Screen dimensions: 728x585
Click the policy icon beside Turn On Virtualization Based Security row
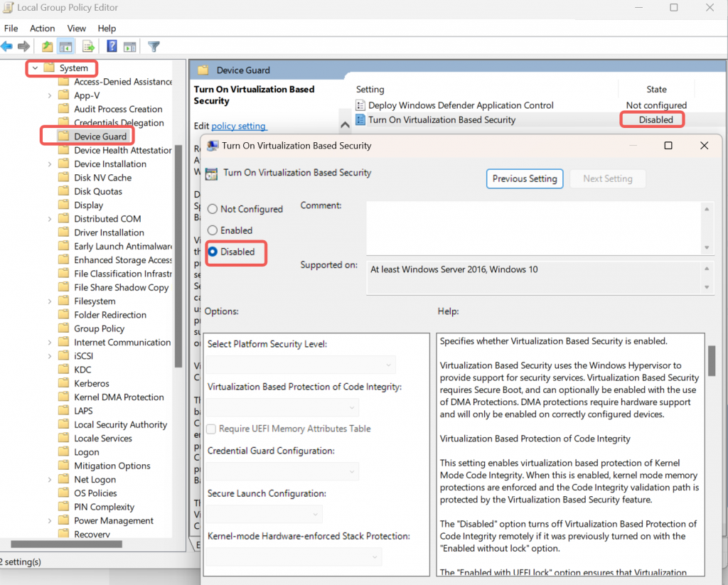pos(360,120)
